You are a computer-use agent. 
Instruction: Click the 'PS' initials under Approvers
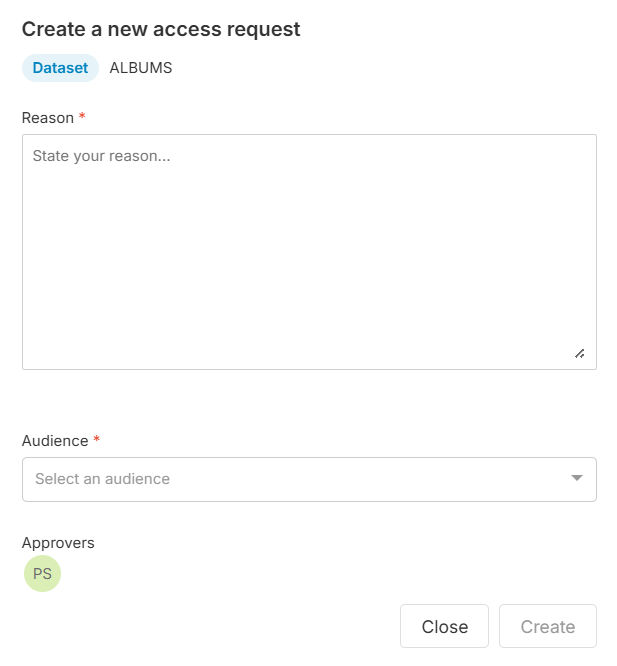coord(42,574)
